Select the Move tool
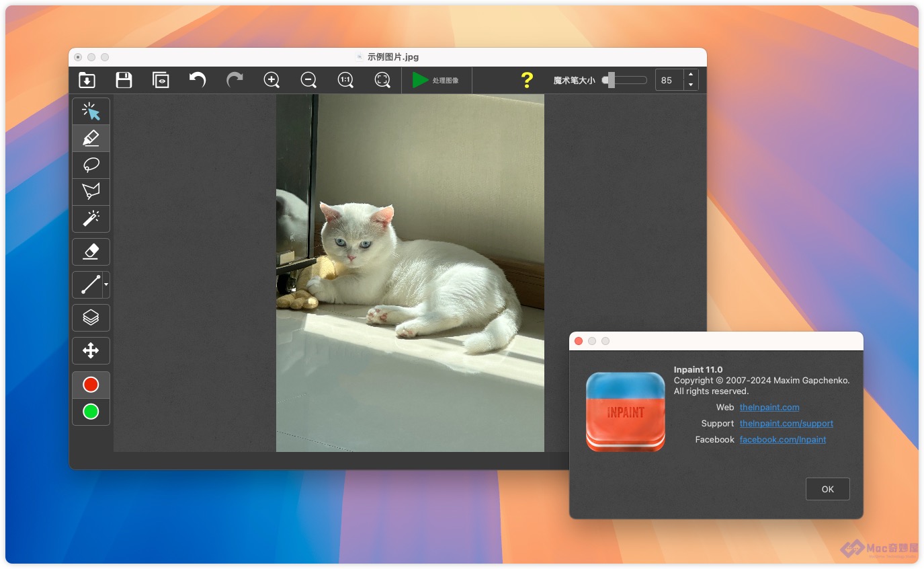 pyautogui.click(x=91, y=350)
